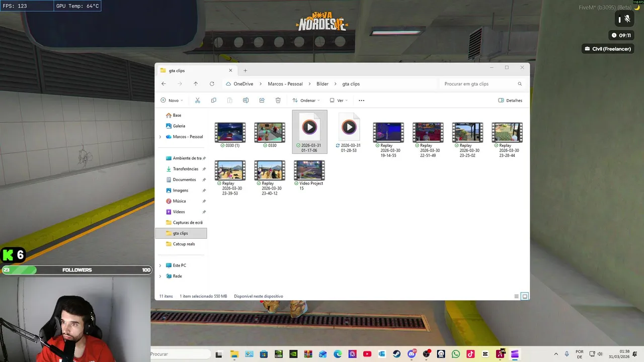Open Discord from the taskbar
The image size is (644, 362).
[x=412, y=354]
